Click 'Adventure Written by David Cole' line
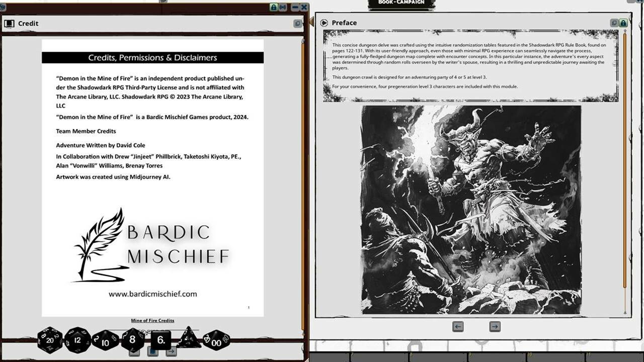The height and width of the screenshot is (362, 644). 101,145
